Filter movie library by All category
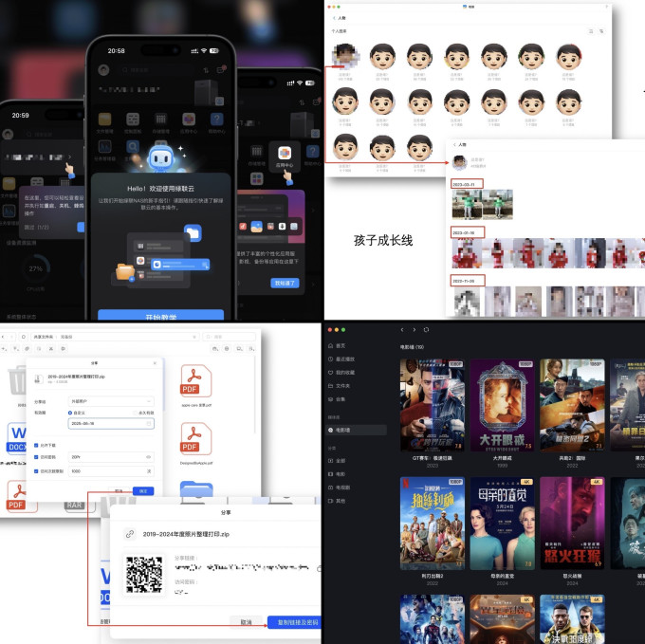The width and height of the screenshot is (645, 644). (x=337, y=461)
